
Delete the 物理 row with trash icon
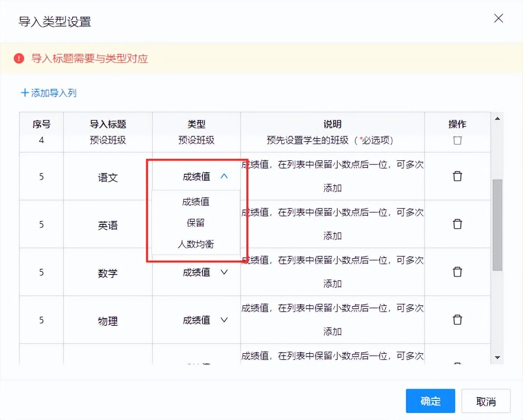pos(457,320)
